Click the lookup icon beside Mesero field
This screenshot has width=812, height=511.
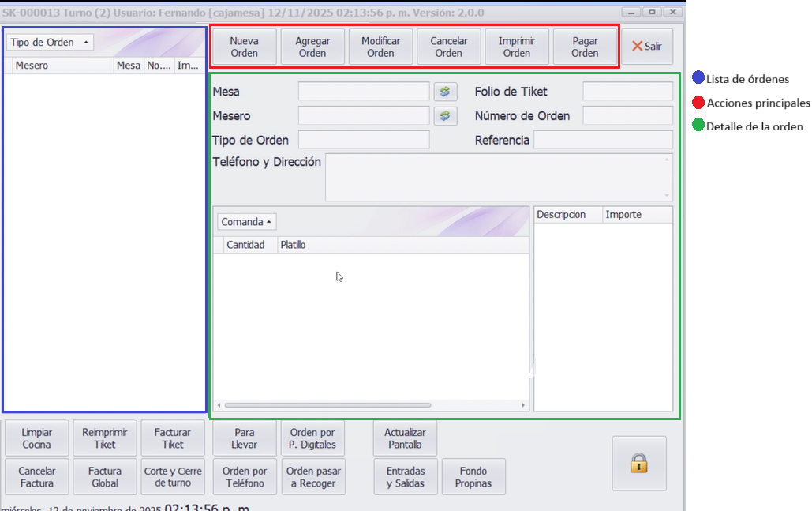(x=445, y=116)
